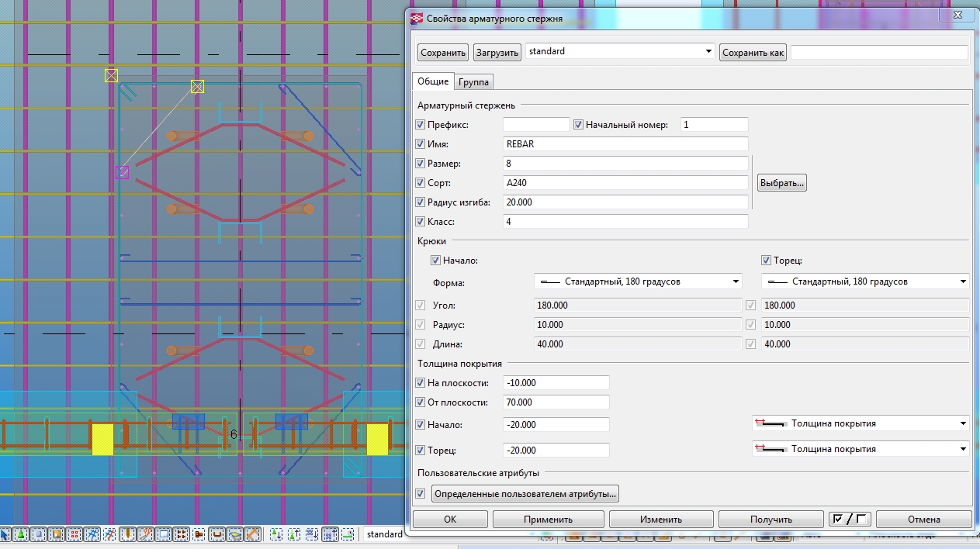Uncheck the Размер checkbox

[x=421, y=164]
